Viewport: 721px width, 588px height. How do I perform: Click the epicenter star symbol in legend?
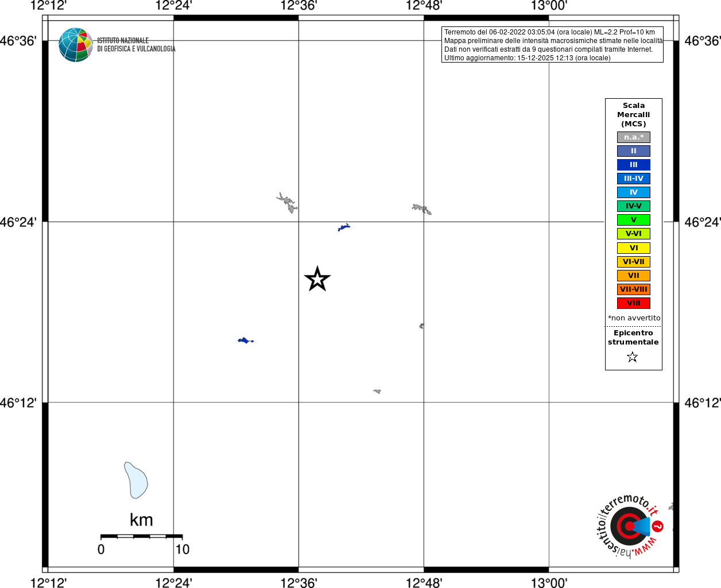tap(633, 357)
